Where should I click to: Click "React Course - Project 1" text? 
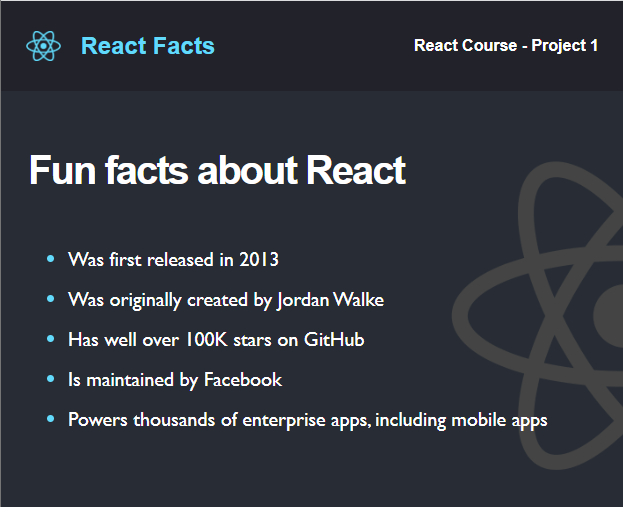pos(506,46)
